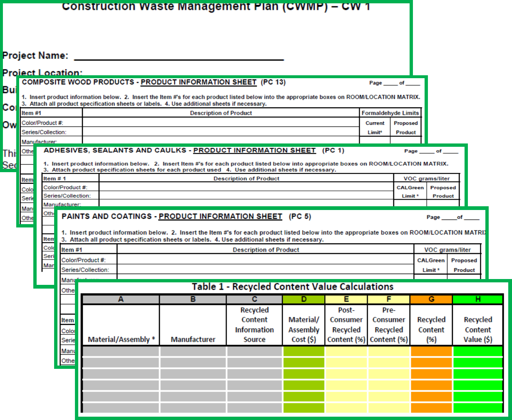
Task: Click Series/Collection field on Paints sheet
Action: [265, 269]
